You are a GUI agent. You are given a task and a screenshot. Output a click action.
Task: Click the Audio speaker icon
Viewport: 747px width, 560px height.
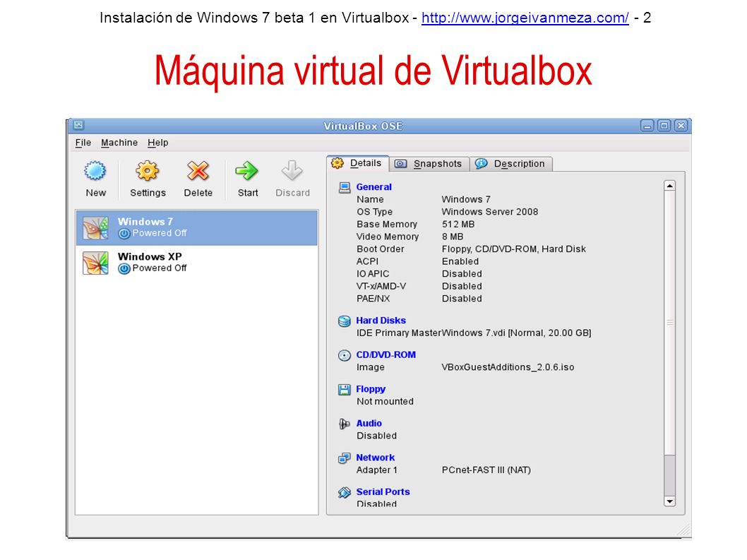point(345,424)
